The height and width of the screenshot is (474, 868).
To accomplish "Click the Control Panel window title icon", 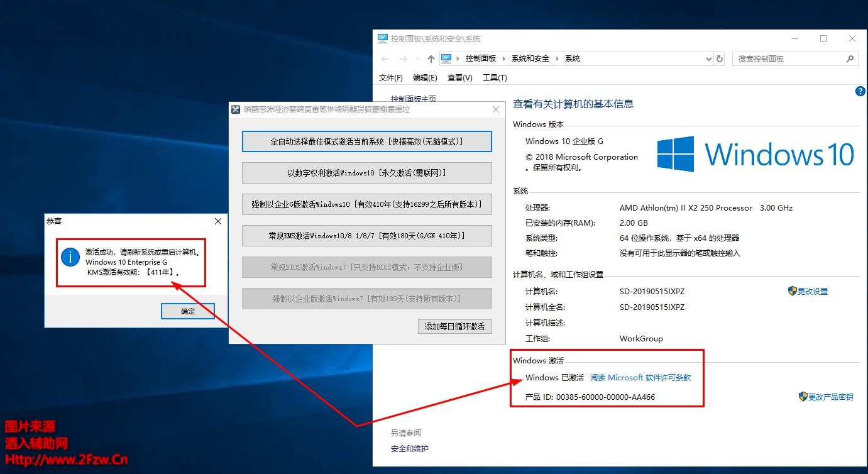I will click(383, 38).
